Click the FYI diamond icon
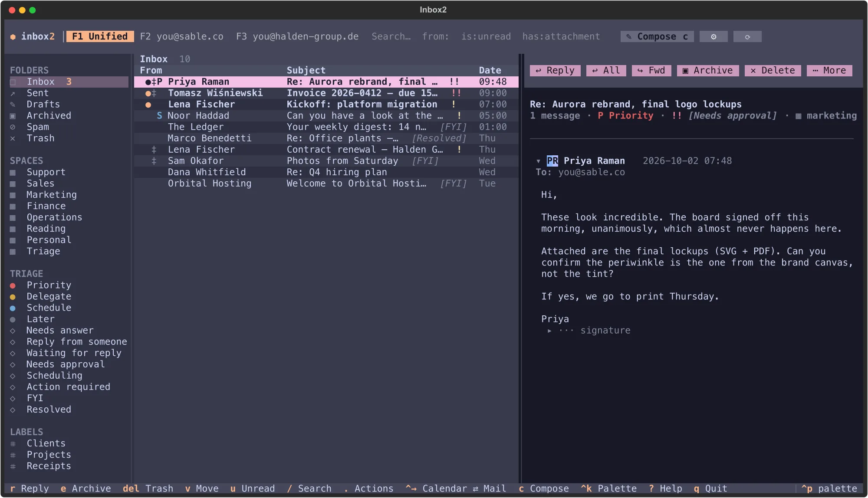This screenshot has width=868, height=498. pos(13,399)
